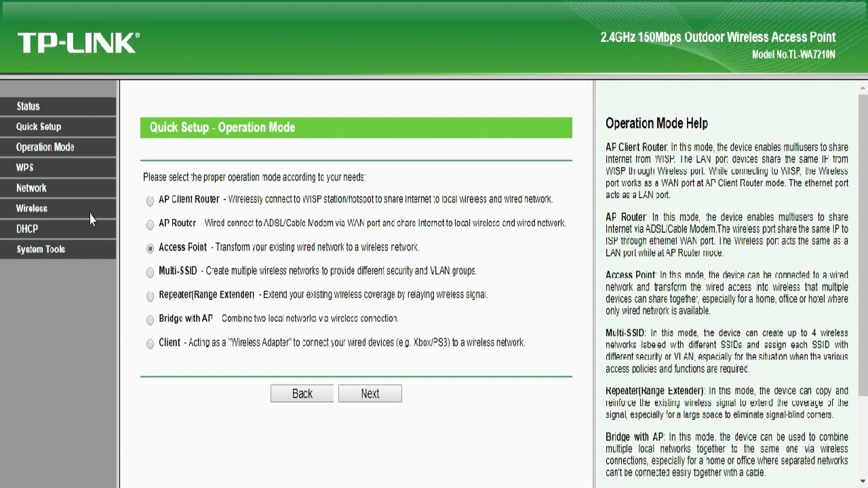The image size is (868, 488).
Task: Select the Access Point radio button
Action: pyautogui.click(x=150, y=248)
